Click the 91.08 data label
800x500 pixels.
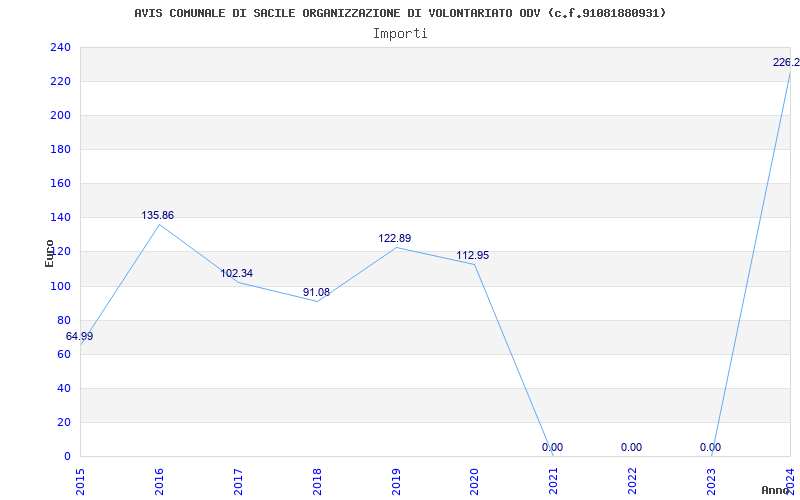(316, 293)
